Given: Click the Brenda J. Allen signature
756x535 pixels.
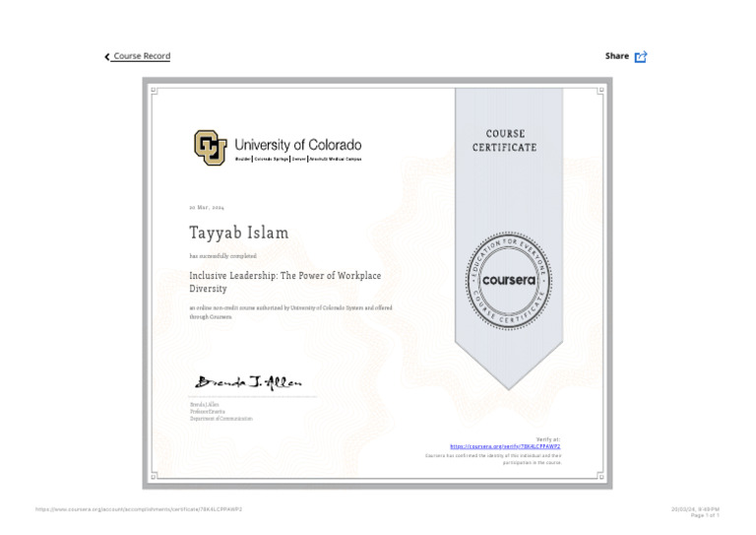Looking at the screenshot, I should 248,382.
